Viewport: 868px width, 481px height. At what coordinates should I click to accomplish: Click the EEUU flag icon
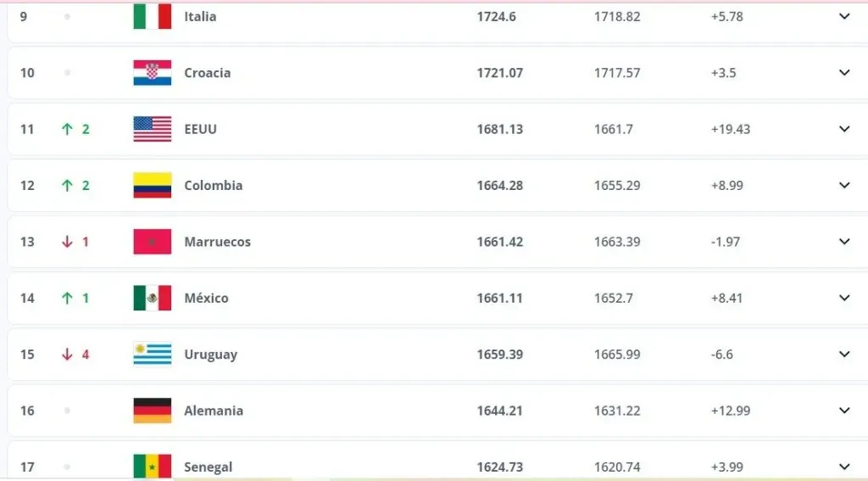(x=152, y=129)
